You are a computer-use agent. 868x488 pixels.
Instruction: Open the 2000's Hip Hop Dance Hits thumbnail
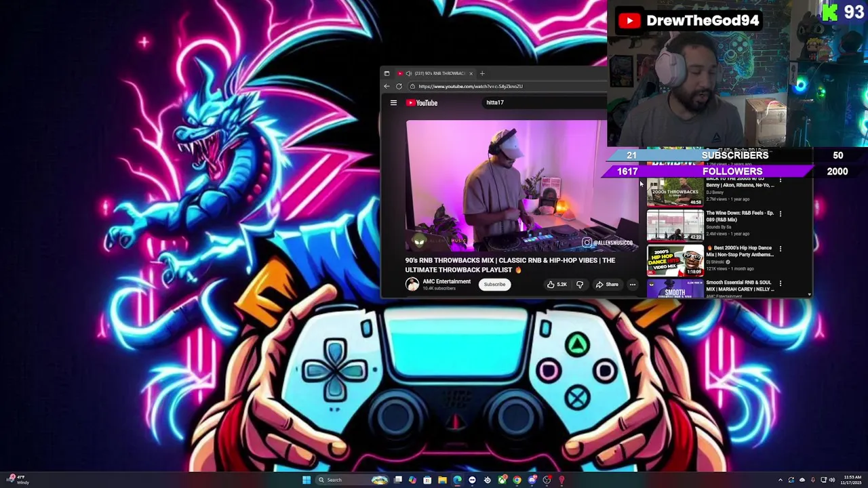tap(675, 261)
